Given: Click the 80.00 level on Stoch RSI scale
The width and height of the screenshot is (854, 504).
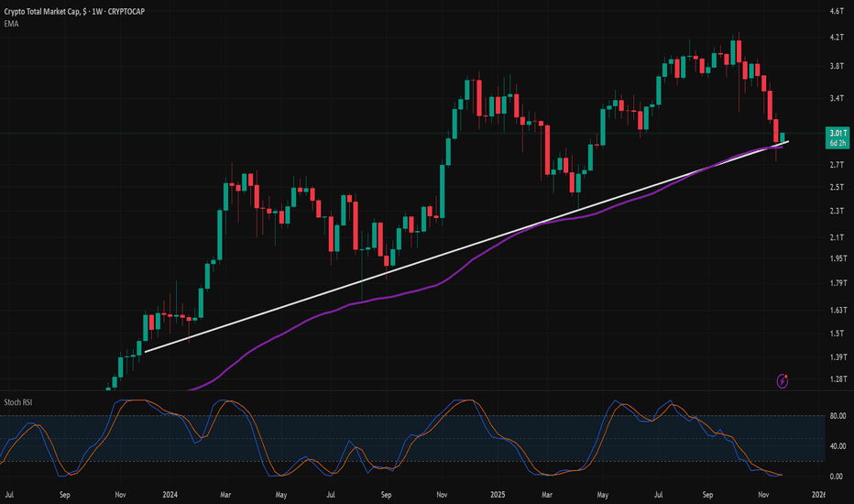Looking at the screenshot, I should [836, 415].
